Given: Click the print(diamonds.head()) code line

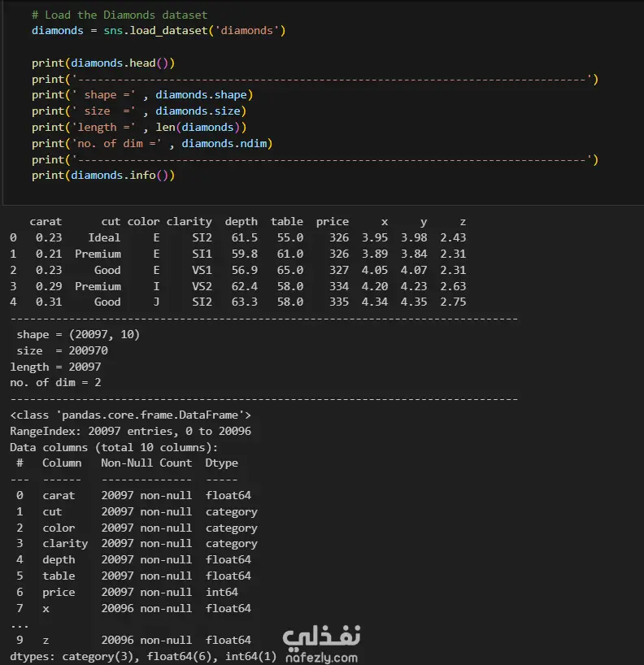Looking at the screenshot, I should point(103,63).
